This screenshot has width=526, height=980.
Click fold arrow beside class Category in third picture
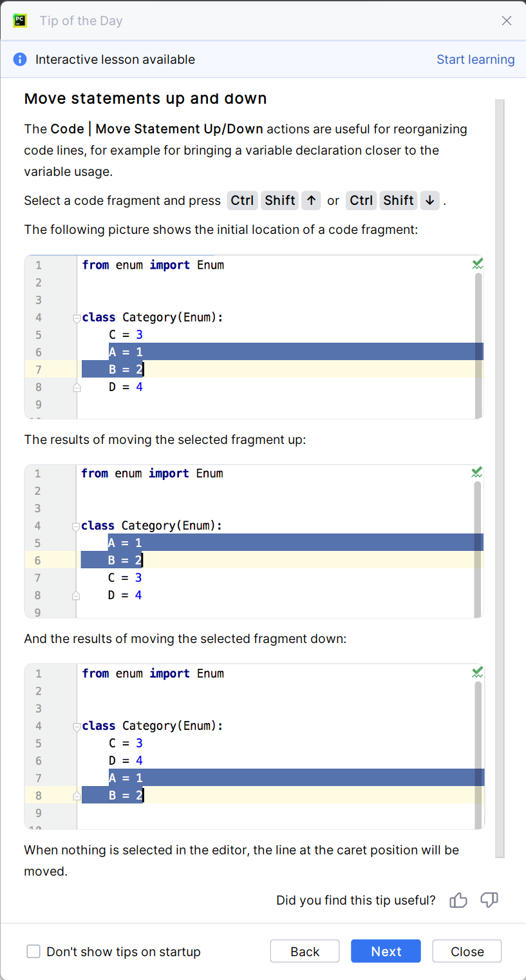pyautogui.click(x=77, y=726)
